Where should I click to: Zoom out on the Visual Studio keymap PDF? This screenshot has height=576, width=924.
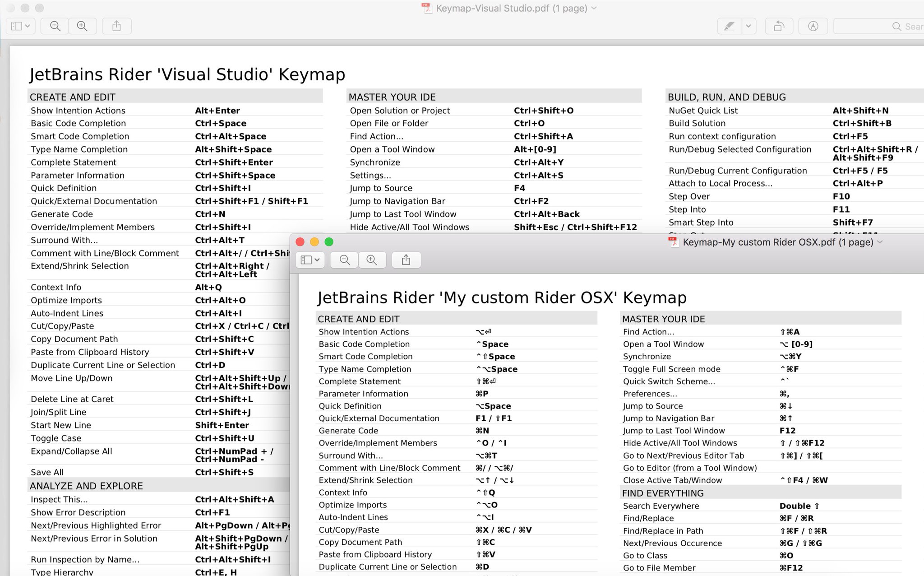[x=54, y=26]
